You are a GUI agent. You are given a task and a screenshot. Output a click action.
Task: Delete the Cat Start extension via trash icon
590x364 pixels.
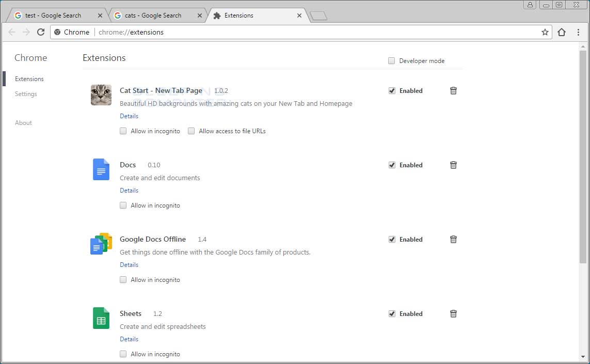coord(453,91)
